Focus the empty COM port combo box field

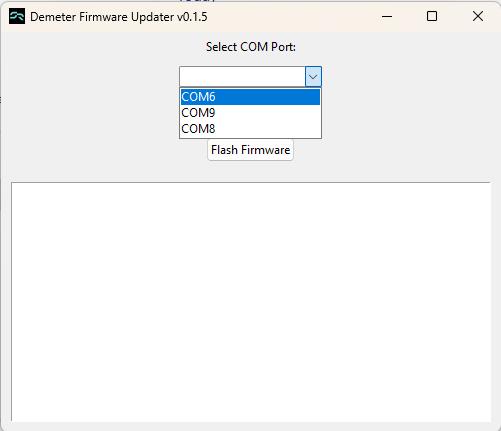point(242,77)
